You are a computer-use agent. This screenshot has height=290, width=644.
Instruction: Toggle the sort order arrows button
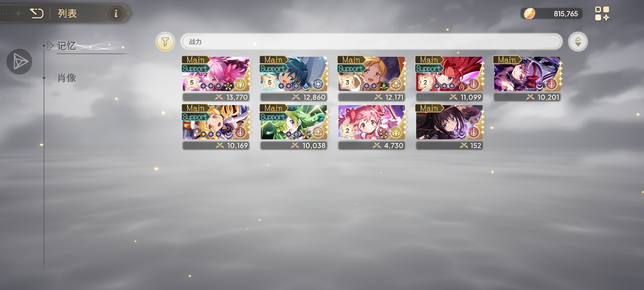(x=578, y=41)
